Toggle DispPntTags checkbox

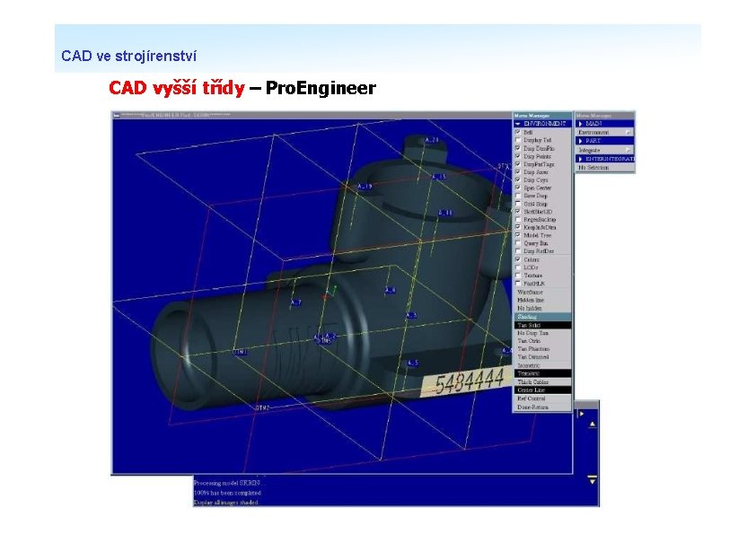[518, 164]
